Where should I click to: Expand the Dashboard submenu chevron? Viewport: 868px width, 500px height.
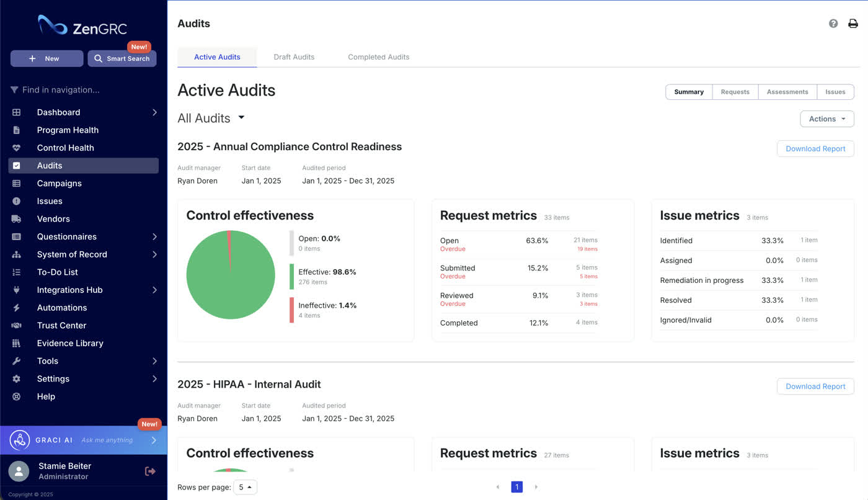click(x=154, y=112)
